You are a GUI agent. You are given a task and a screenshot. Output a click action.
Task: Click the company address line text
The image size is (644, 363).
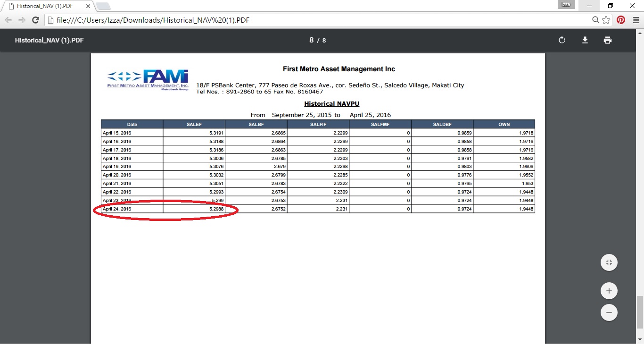pyautogui.click(x=330, y=85)
